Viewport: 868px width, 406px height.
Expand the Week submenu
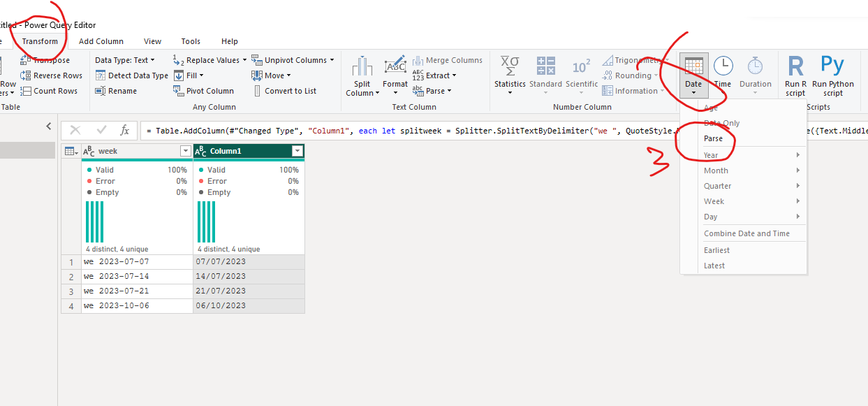tap(752, 201)
